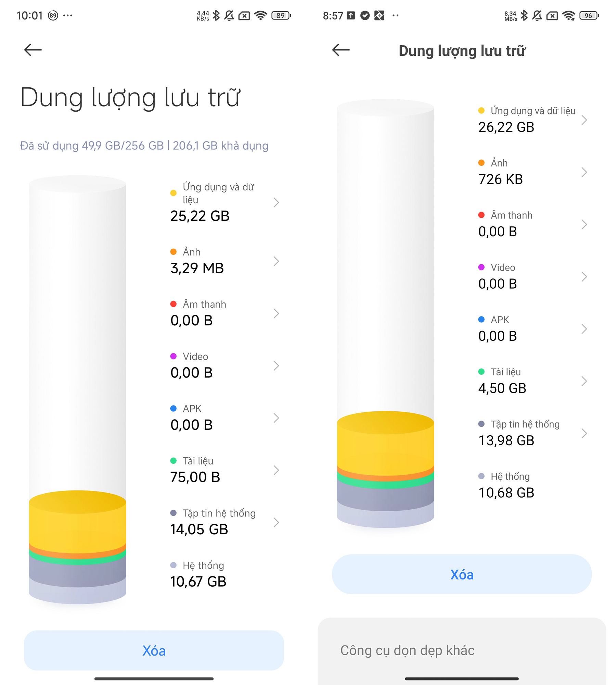Expand Ứng dụng và dữ liệu 25,22 GB chevron
Viewport: 616px width, 685px height.
click(x=277, y=202)
